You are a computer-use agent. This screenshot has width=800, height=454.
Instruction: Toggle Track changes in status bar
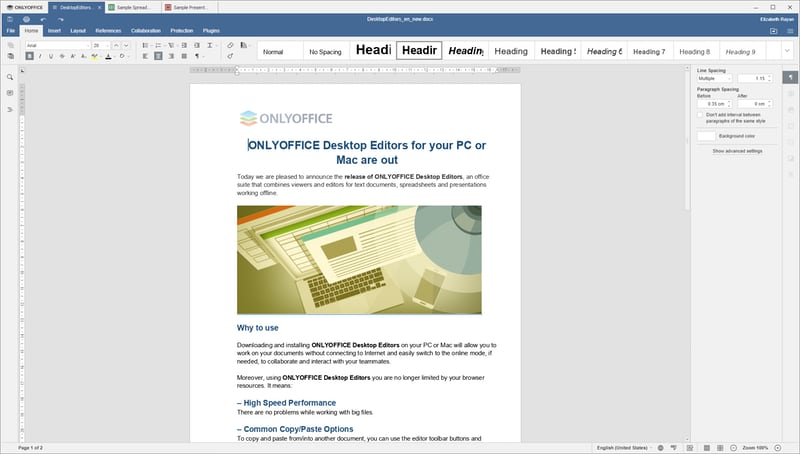click(x=689, y=448)
